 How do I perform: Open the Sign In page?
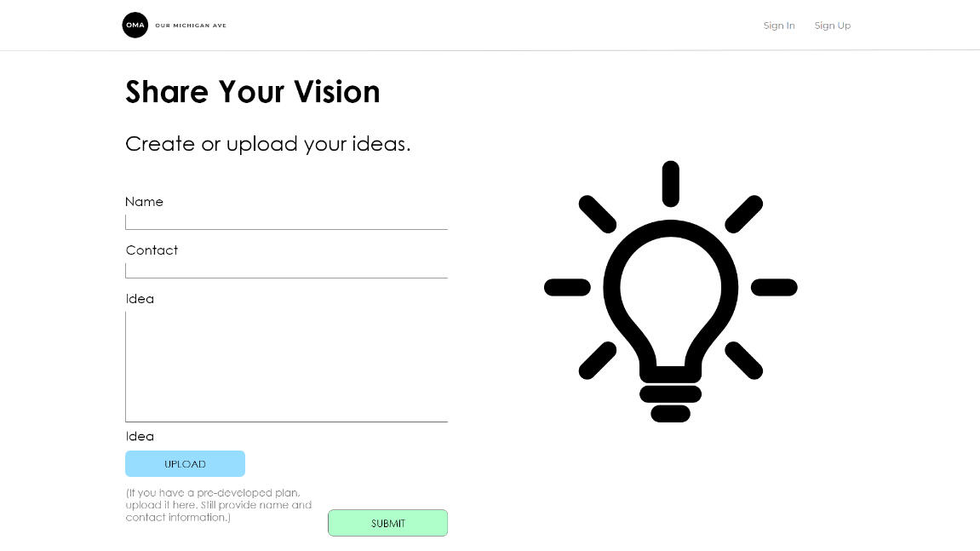pyautogui.click(x=779, y=26)
